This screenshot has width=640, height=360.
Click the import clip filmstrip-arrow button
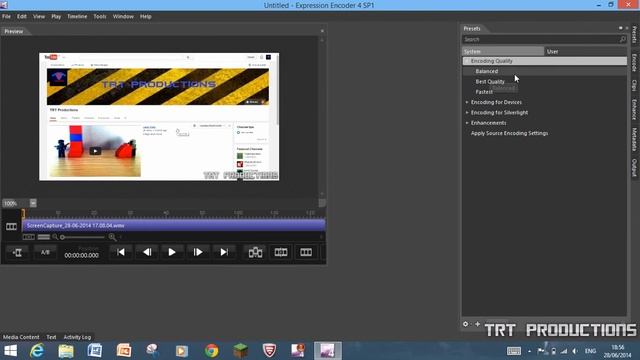(17, 253)
